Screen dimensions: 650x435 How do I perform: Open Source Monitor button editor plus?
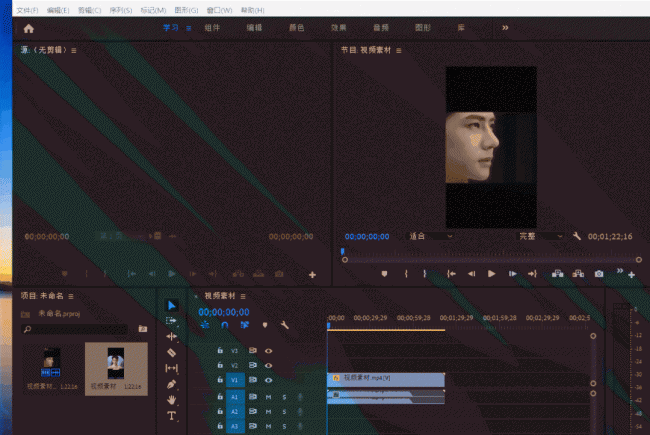[x=313, y=275]
